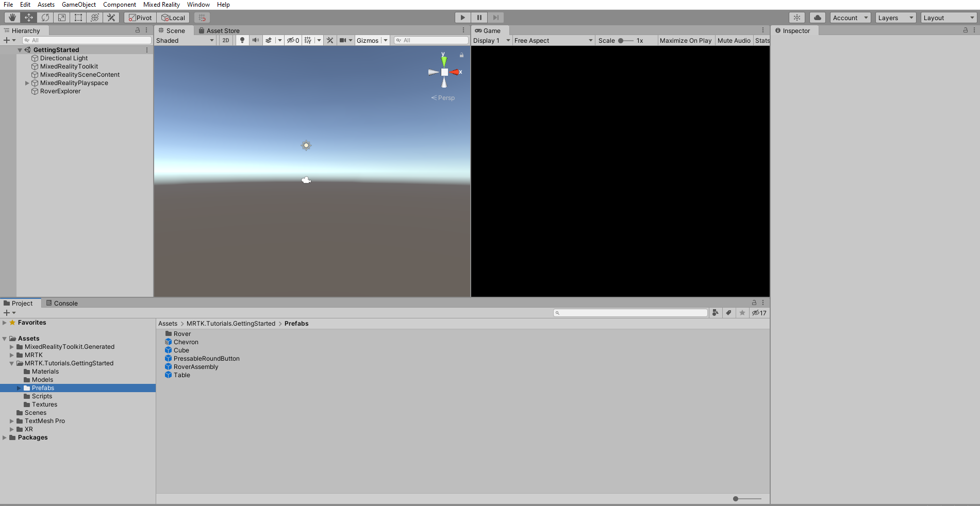Open the Layout dropdown
The height and width of the screenshot is (506, 980).
949,18
